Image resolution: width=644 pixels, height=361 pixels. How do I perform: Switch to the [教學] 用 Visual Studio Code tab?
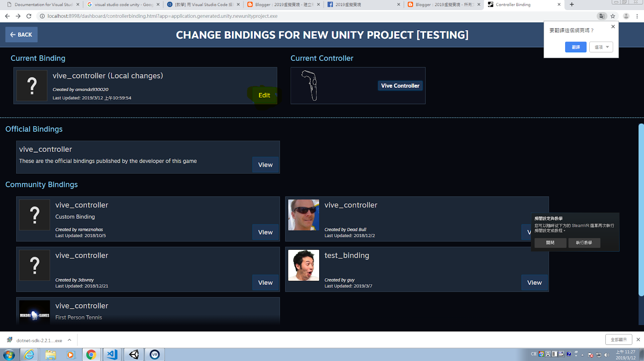(x=203, y=4)
